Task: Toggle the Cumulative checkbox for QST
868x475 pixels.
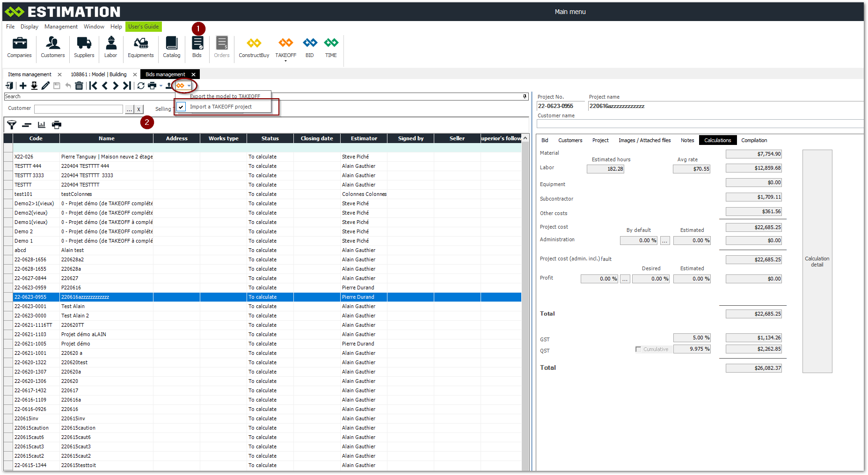Action: [638, 349]
